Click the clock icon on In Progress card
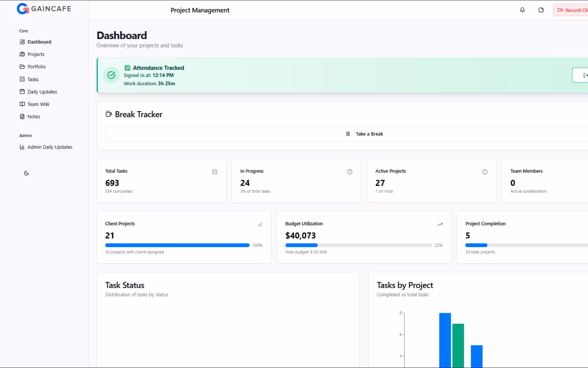 click(349, 172)
